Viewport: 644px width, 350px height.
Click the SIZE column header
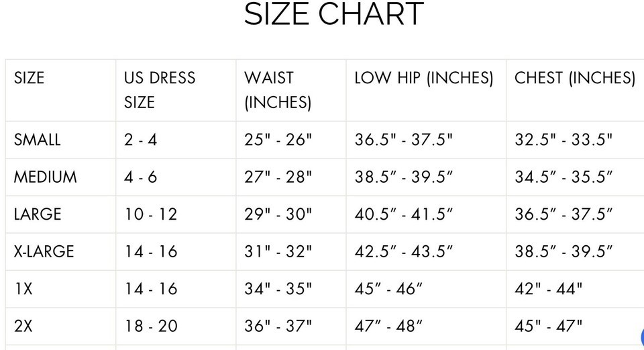29,78
